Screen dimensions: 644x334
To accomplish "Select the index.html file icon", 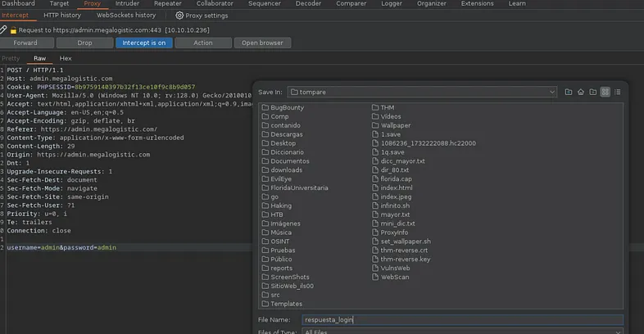I will (375, 188).
